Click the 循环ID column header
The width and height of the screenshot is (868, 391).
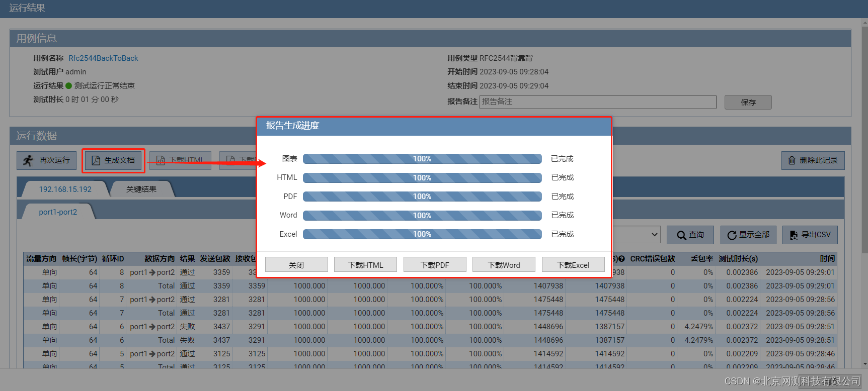point(113,259)
